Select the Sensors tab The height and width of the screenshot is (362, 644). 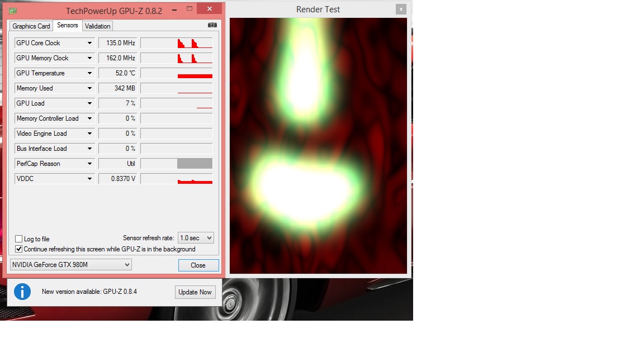coord(67,26)
